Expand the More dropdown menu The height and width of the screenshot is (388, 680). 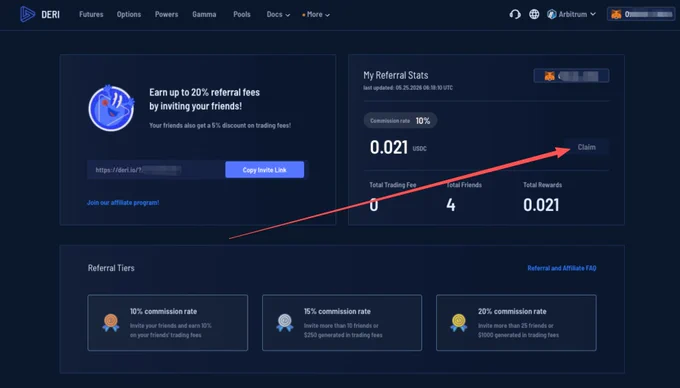316,14
